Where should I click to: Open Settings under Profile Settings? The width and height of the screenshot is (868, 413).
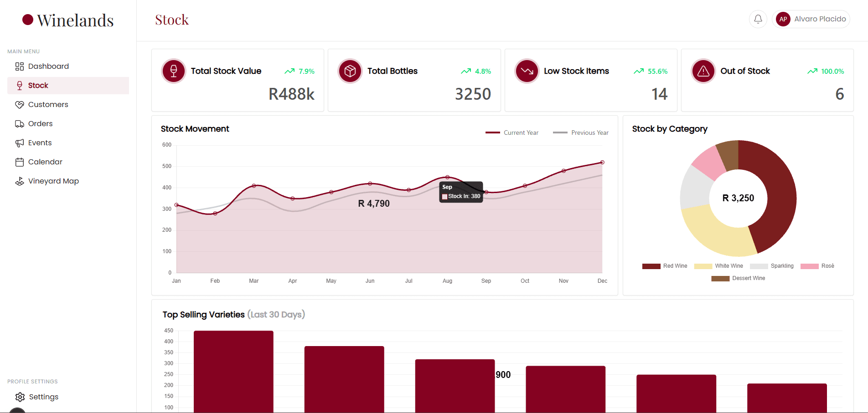(x=68, y=397)
